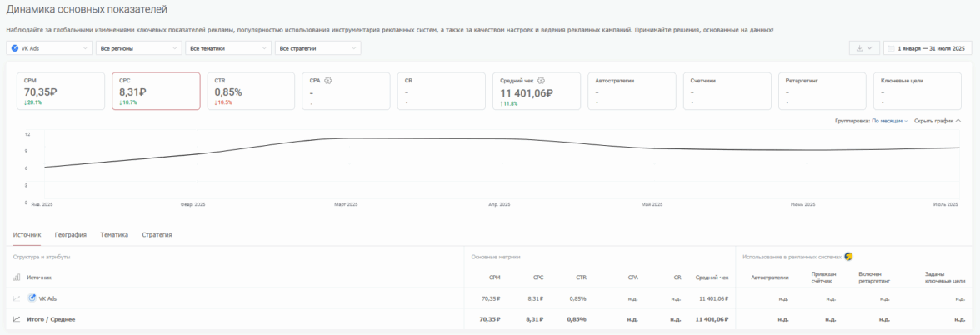Click bar chart icon beside Источник header
Image resolution: width=980 pixels, height=335 pixels.
tap(17, 277)
